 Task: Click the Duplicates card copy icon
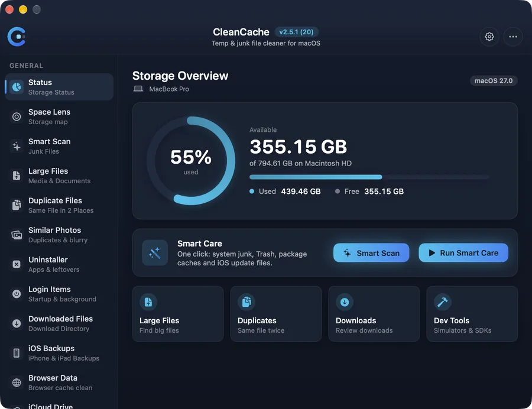[x=246, y=302]
